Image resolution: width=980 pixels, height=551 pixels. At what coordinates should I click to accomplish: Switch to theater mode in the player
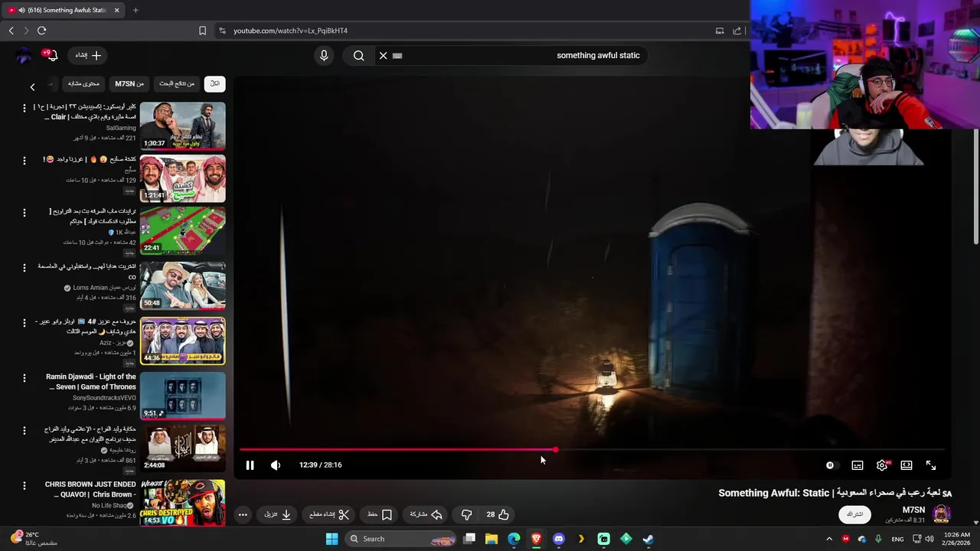[x=906, y=465]
